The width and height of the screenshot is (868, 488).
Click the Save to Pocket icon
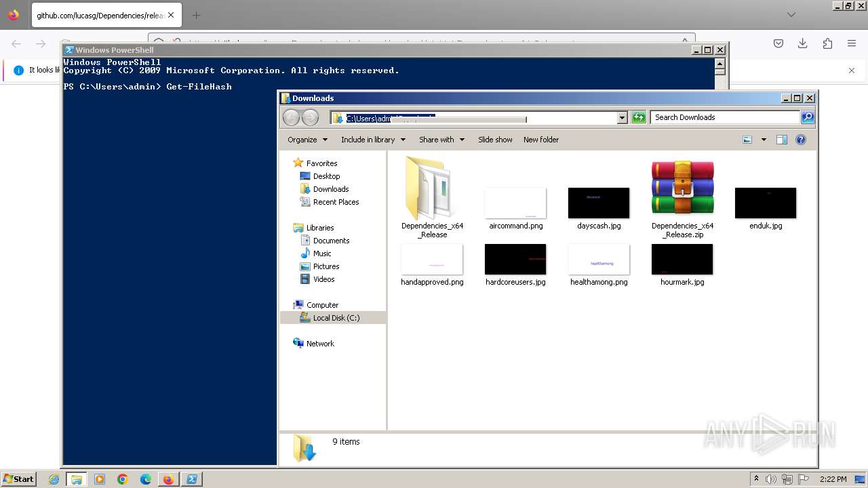point(778,43)
